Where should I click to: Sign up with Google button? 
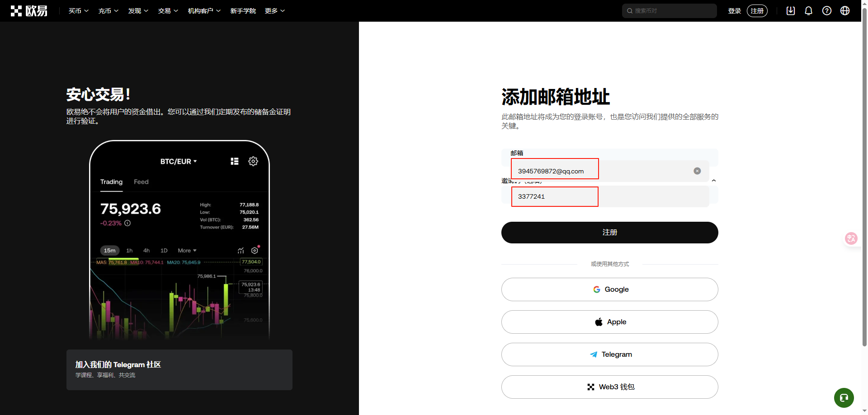click(609, 289)
